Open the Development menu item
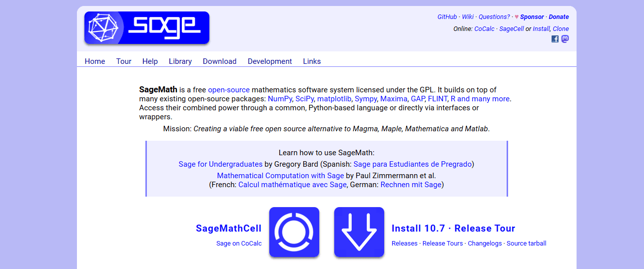 270,61
